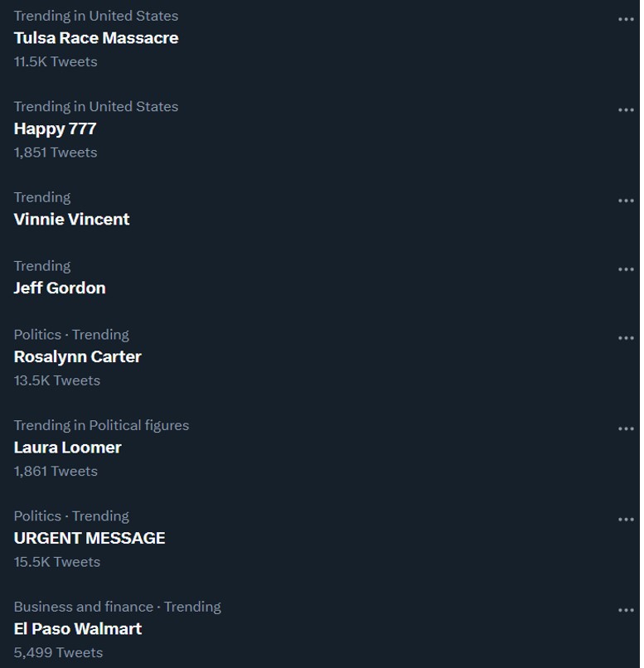Click the 11.5K Tweets count
644x668 pixels.
pyautogui.click(x=55, y=61)
